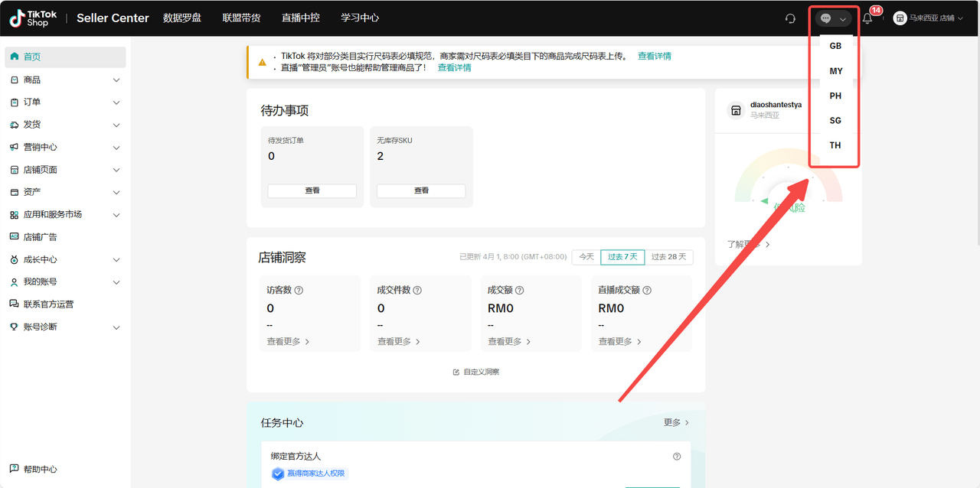Click the message chat bubble icon in top bar
980x488 pixels.
point(827,18)
